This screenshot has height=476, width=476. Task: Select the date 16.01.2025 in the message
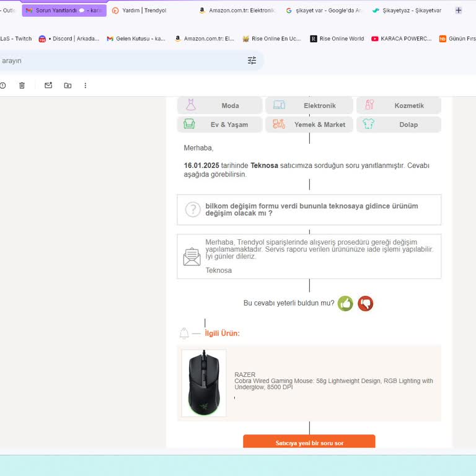click(201, 165)
